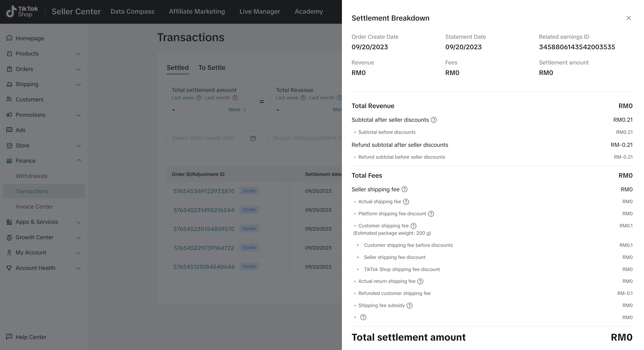The height and width of the screenshot is (350, 644).
Task: Open the Shipping fee subsidy help icon
Action: click(409, 305)
